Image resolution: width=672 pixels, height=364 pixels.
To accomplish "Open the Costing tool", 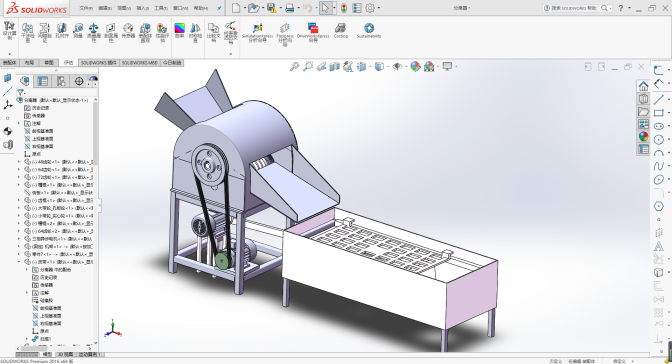I will click(341, 31).
